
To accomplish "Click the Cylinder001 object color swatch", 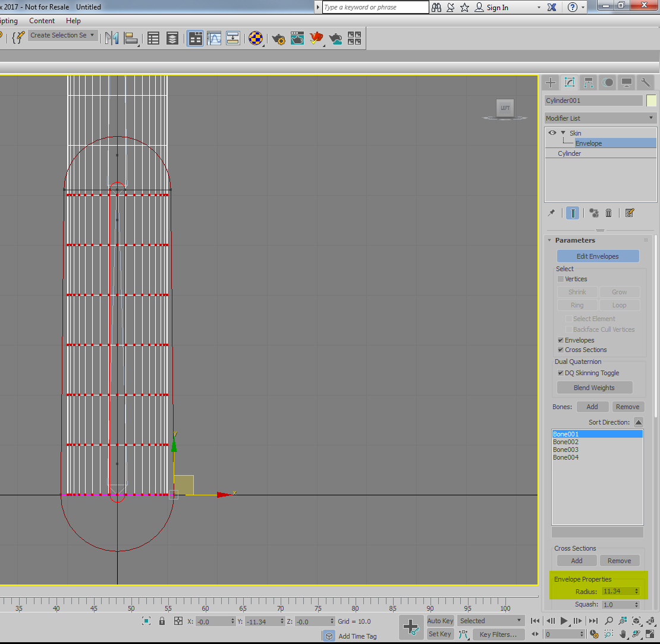I will click(651, 100).
